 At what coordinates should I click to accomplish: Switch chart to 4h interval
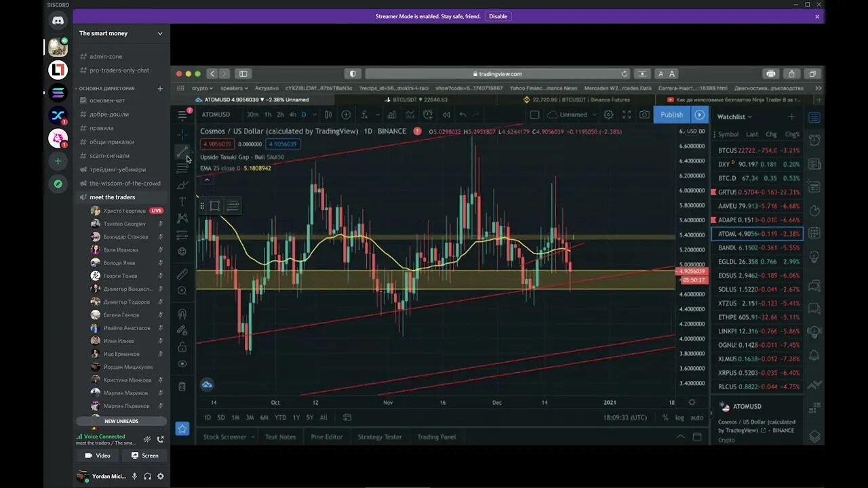tap(292, 115)
